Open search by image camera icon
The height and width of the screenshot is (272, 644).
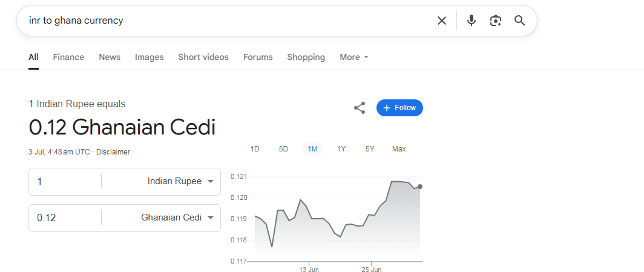496,21
